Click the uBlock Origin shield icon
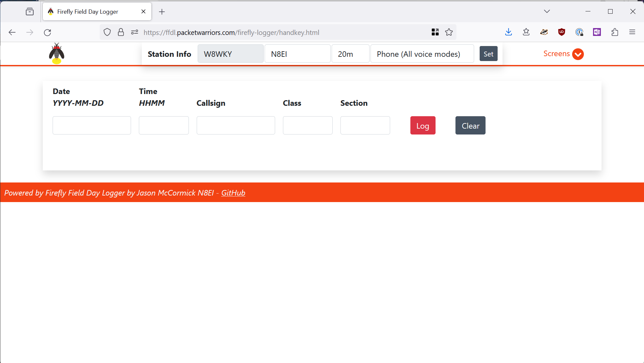Image resolution: width=644 pixels, height=363 pixels. pos(562,32)
